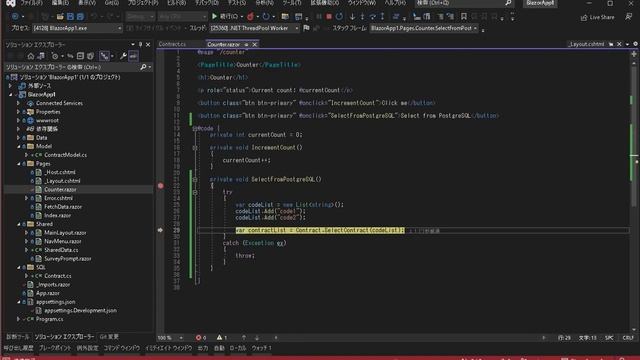Click the Bookmark icon in the debug toolbar

464,16
